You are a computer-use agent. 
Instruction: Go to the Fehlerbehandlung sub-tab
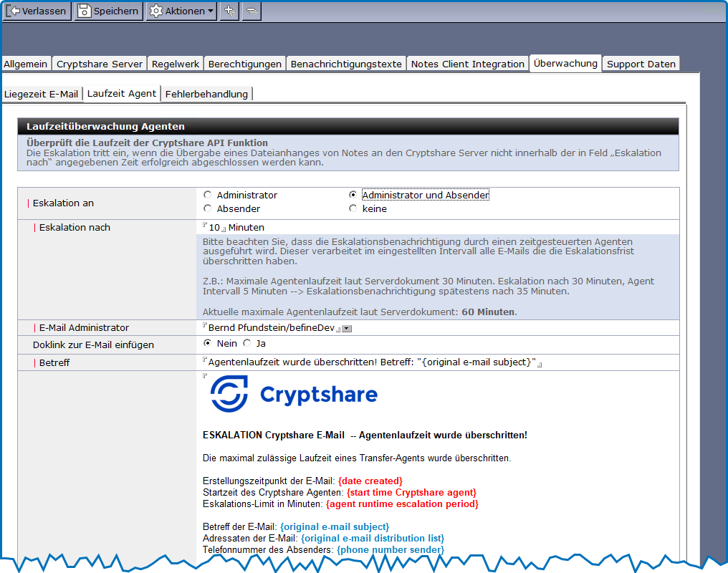206,94
